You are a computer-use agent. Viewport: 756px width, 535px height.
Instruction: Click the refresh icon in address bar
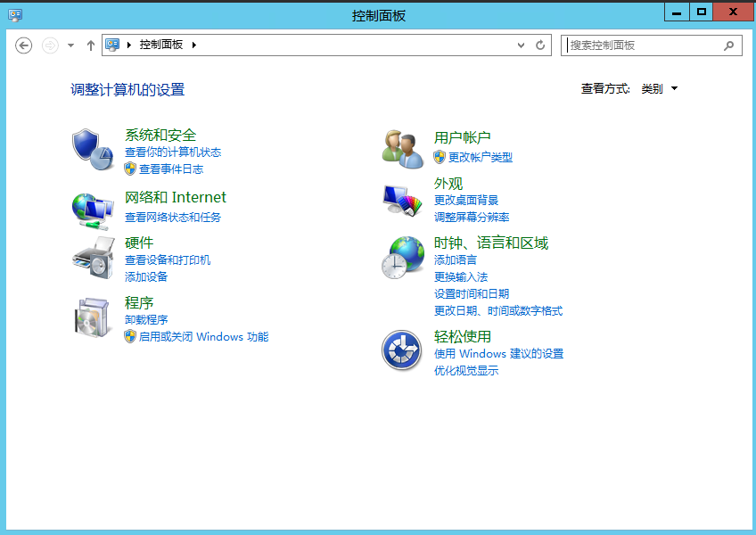point(540,45)
